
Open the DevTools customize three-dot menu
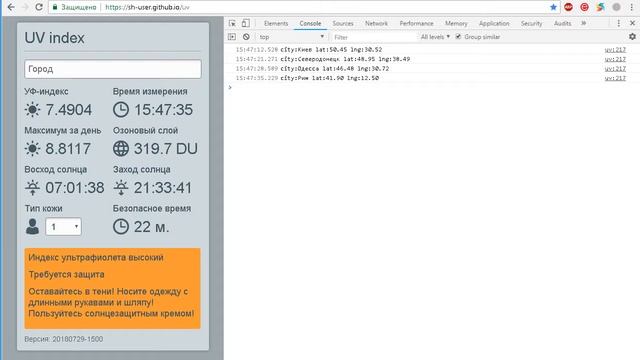pyautogui.click(x=618, y=23)
